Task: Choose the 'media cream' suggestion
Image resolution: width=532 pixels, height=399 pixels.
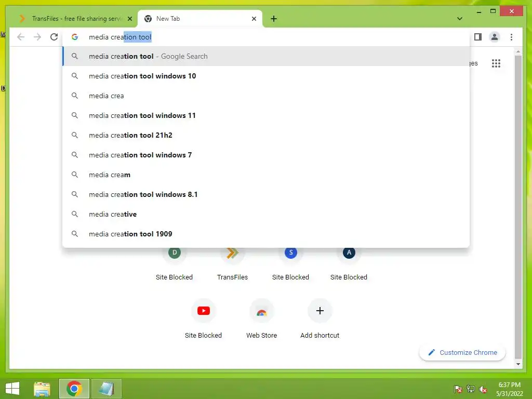Action: [267, 175]
